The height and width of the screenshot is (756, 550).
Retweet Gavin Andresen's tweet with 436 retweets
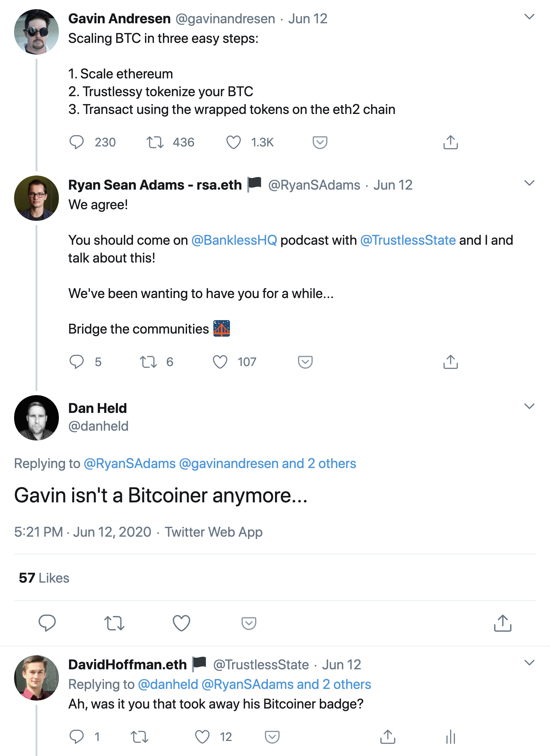click(155, 142)
